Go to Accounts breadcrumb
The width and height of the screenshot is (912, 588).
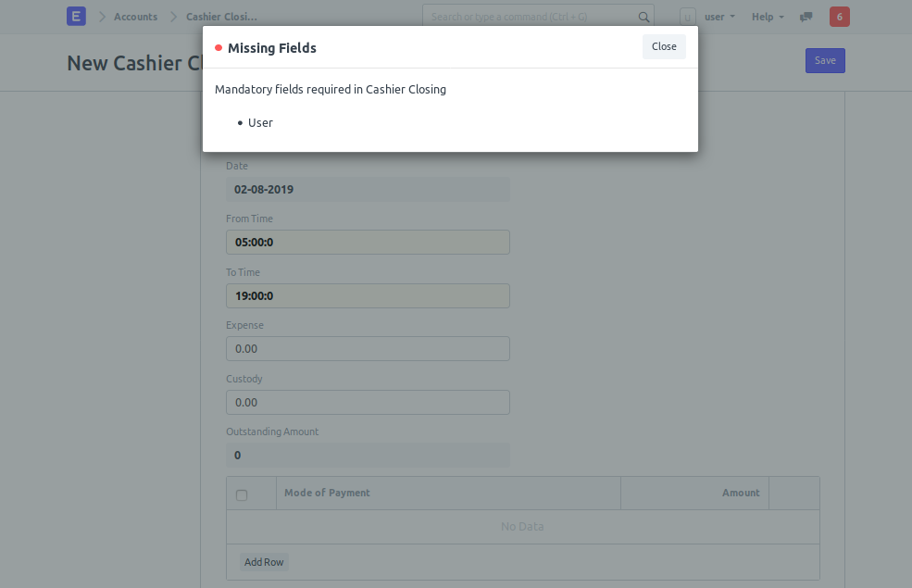coord(135,17)
